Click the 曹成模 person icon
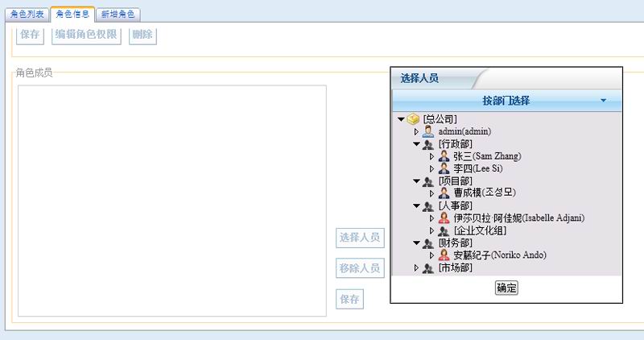The width and height of the screenshot is (644, 340). [444, 193]
